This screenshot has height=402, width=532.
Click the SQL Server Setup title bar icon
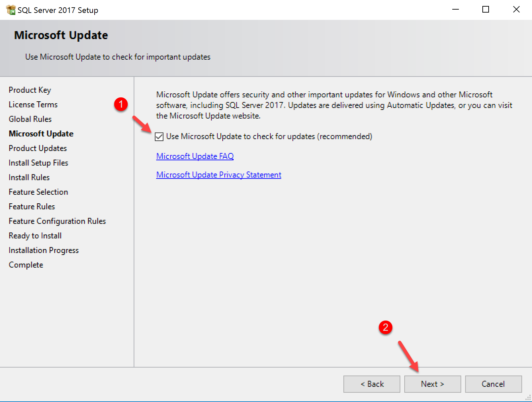click(11, 10)
